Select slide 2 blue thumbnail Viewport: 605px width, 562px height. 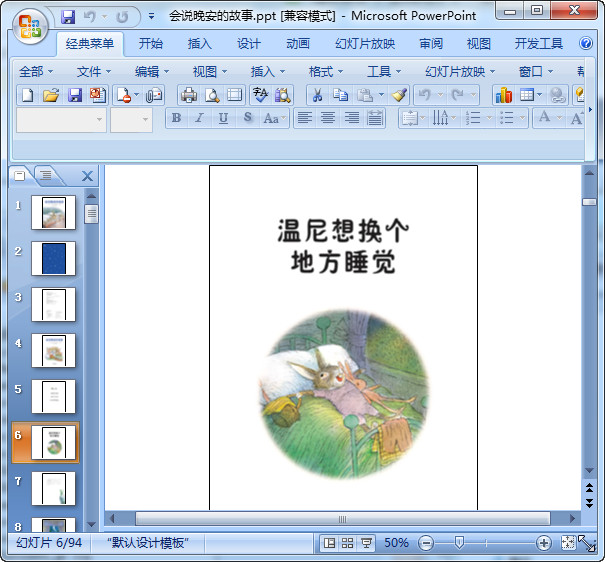pyautogui.click(x=54, y=258)
